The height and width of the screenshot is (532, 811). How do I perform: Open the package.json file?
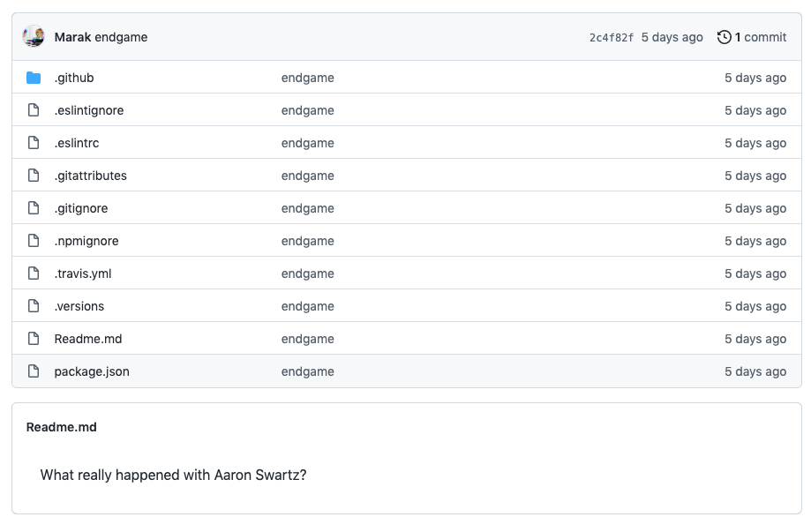[x=92, y=371]
